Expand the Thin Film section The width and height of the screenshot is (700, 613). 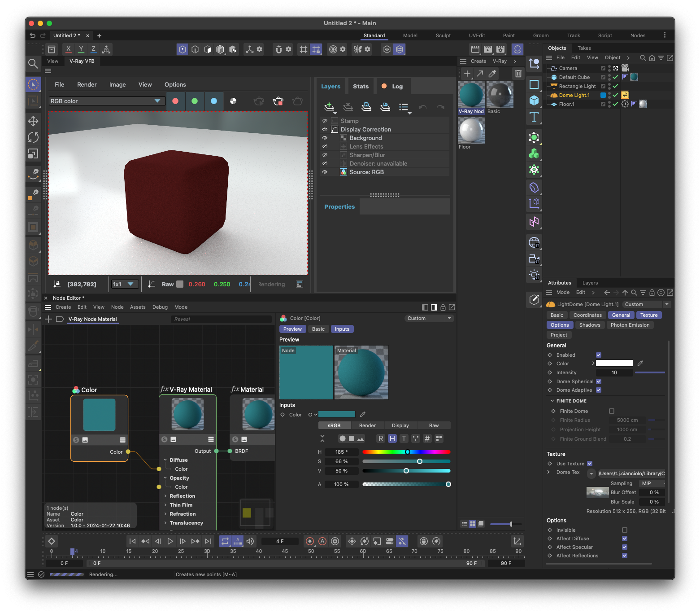coord(165,505)
